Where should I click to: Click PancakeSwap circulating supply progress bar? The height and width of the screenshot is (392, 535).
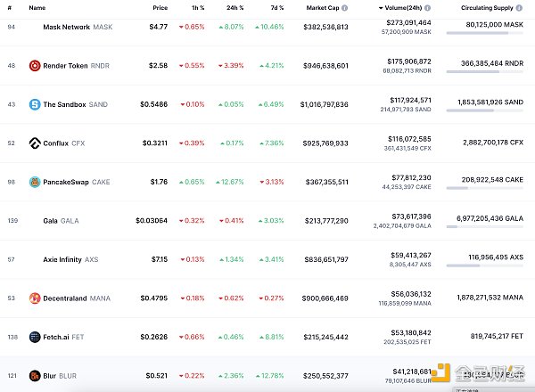click(482, 188)
